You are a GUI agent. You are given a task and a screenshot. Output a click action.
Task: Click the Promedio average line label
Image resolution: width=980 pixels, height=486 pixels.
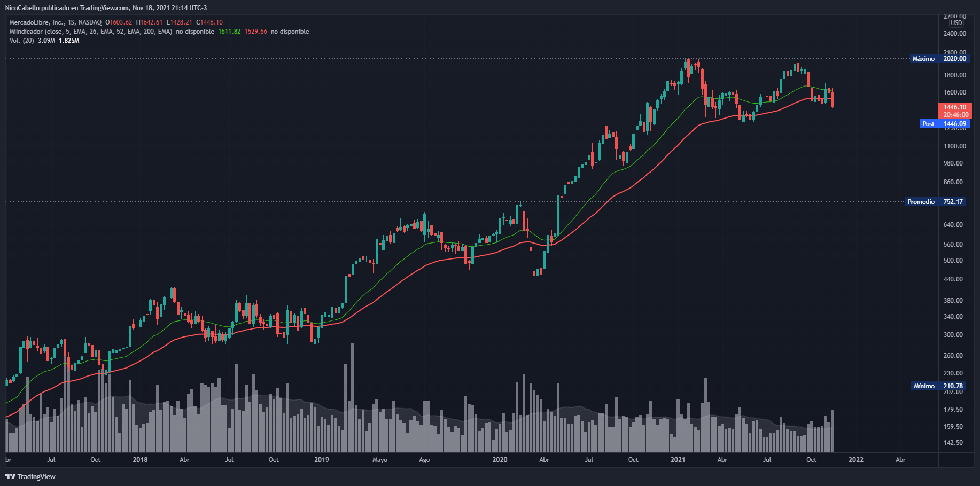[x=921, y=202]
